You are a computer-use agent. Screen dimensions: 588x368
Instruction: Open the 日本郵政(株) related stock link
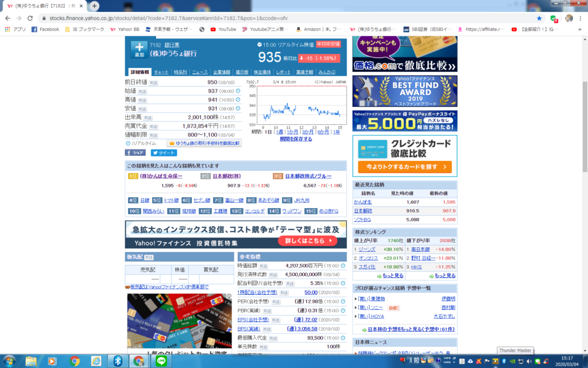coord(225,177)
